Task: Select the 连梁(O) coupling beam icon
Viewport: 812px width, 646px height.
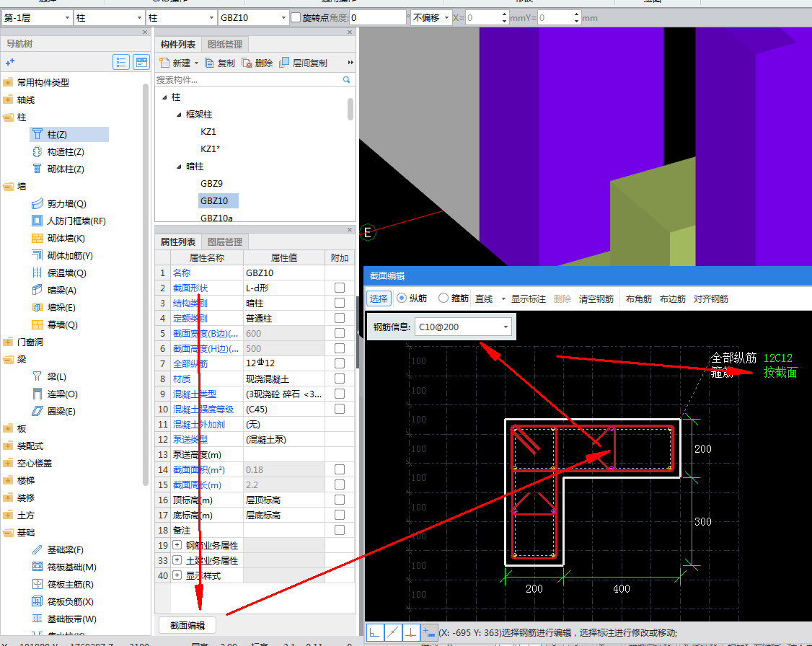Action: (x=37, y=394)
